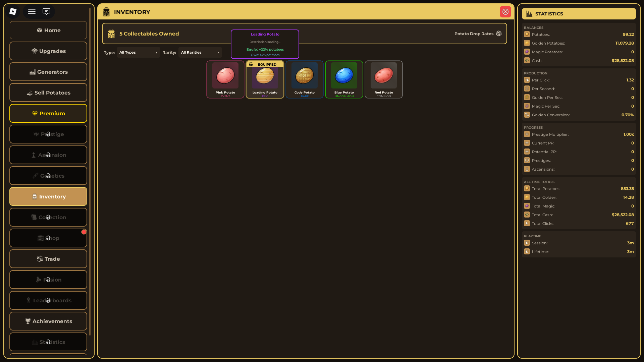This screenshot has height=362, width=644.
Task: Click the inventory backpack header icon
Action: (x=106, y=12)
